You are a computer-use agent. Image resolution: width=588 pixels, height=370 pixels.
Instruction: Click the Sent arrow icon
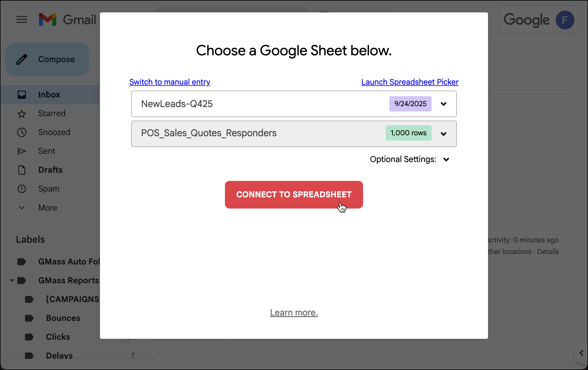pyautogui.click(x=22, y=151)
